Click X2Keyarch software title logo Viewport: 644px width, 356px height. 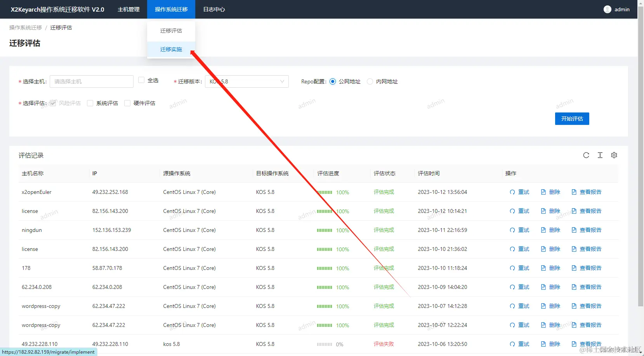57,9
